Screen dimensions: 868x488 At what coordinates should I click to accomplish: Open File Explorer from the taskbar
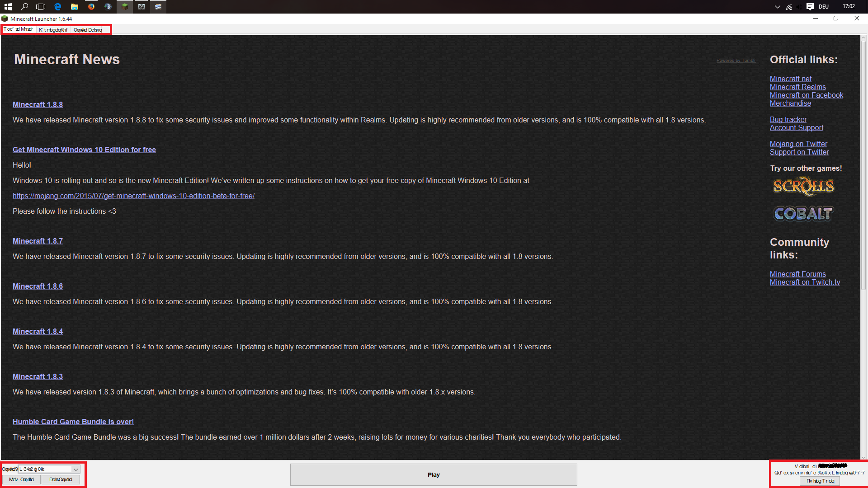point(75,7)
